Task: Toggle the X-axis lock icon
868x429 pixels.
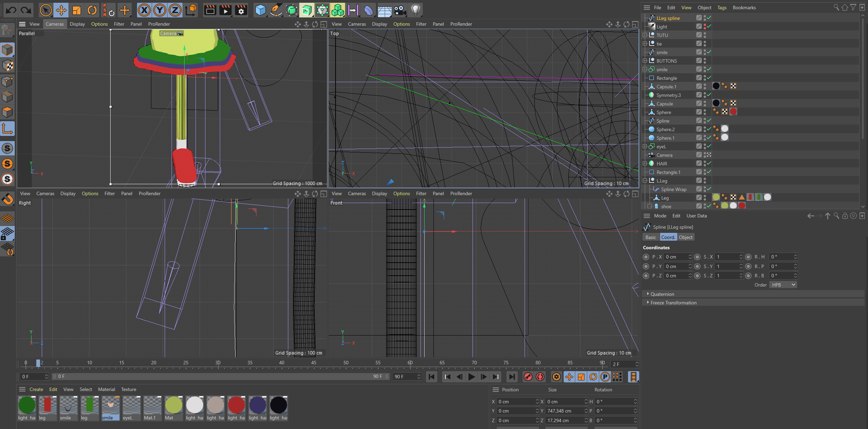Action: (x=144, y=10)
